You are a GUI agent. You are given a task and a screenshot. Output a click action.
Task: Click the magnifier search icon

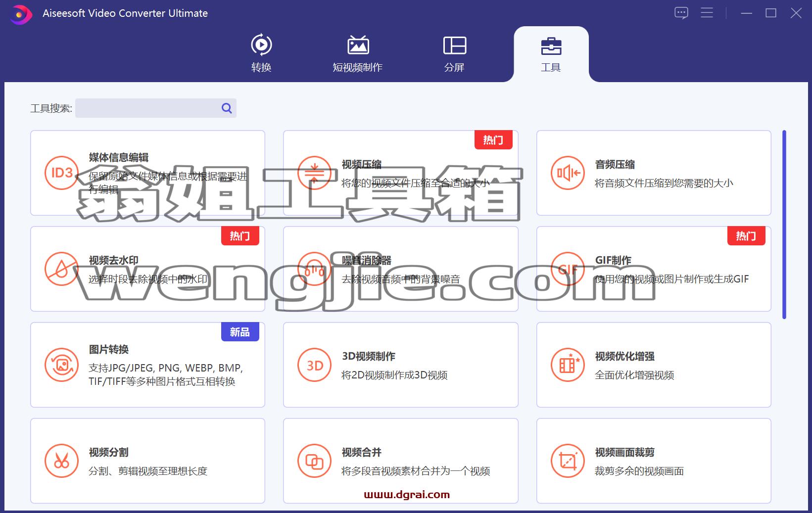[x=227, y=108]
